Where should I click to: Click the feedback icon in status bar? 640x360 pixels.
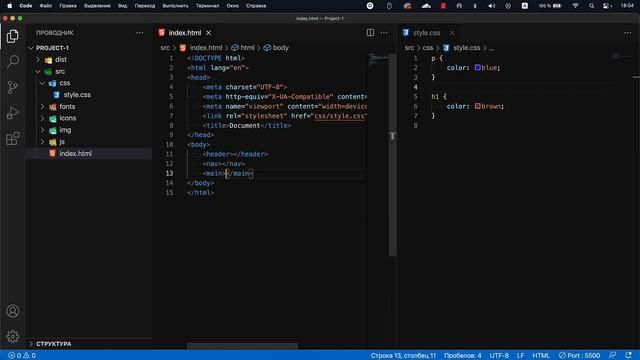coord(612,356)
